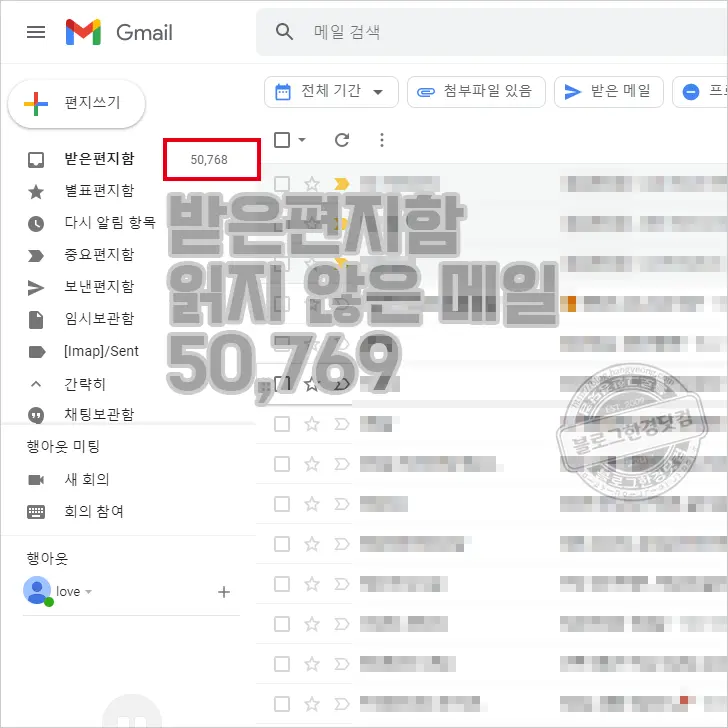Open 다시 알림 항목 snoozed folder
The height and width of the screenshot is (728, 728).
(x=110, y=222)
